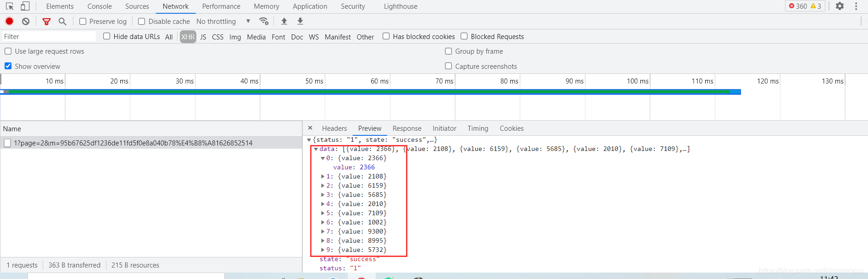Enable Group by frame
The image size is (868, 279).
coord(448,51)
